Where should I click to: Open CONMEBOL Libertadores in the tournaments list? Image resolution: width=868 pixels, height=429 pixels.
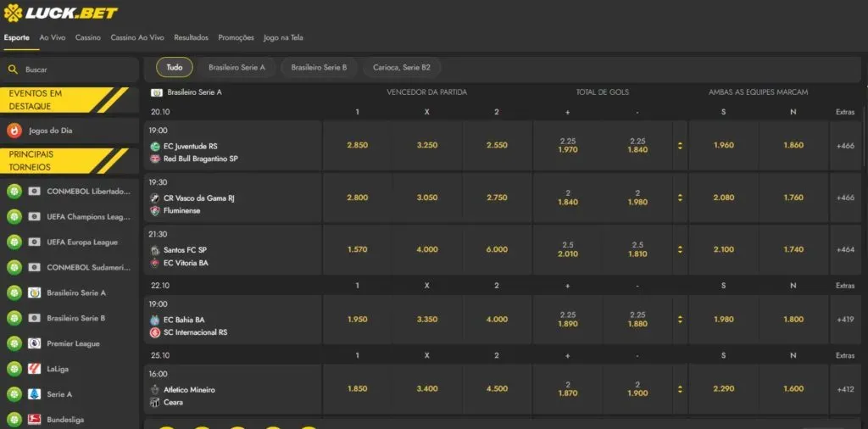(x=88, y=191)
